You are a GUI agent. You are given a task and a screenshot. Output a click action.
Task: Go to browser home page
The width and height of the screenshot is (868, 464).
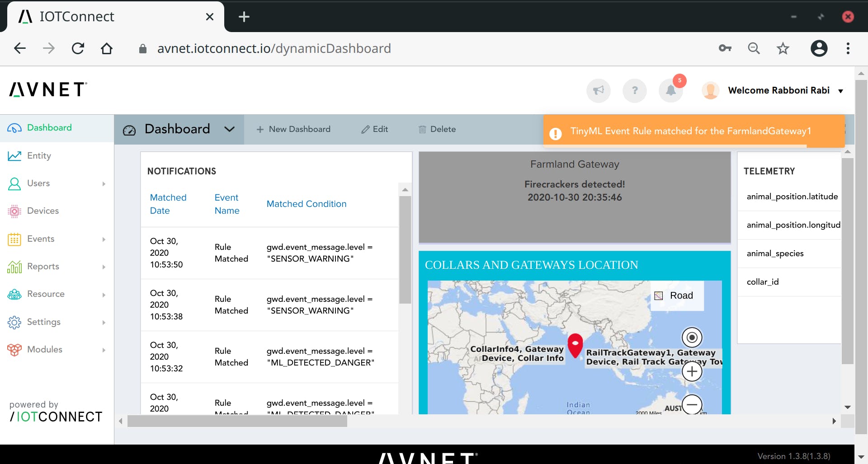(x=107, y=48)
